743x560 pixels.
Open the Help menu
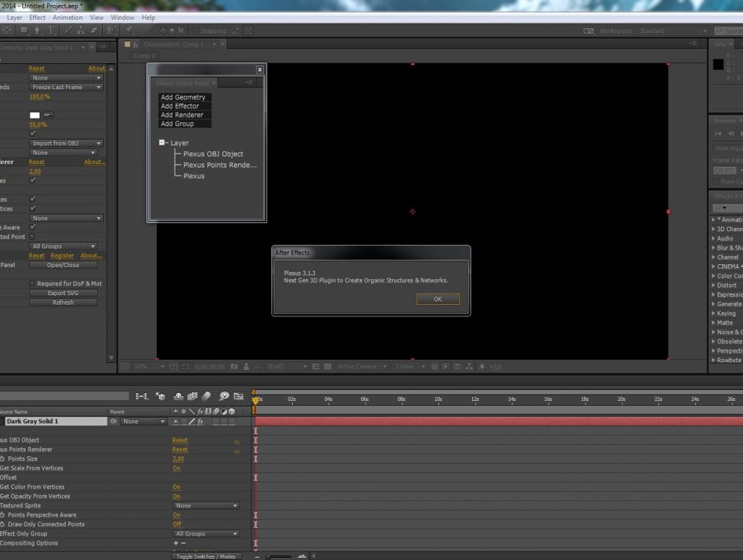(x=149, y=18)
